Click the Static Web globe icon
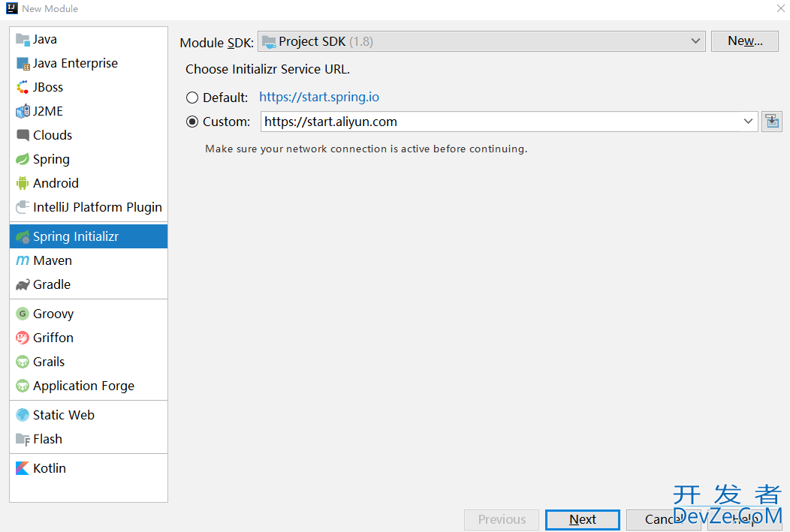This screenshot has height=532, width=790. [23, 415]
